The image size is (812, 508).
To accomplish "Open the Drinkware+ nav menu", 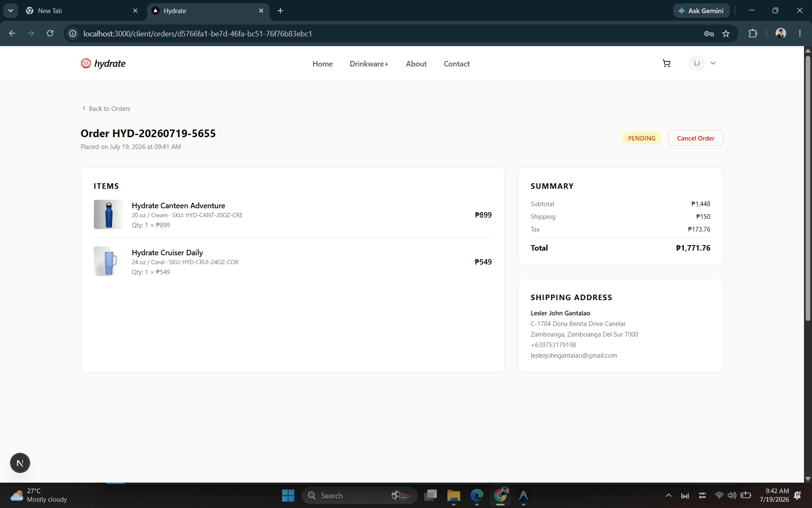I will pyautogui.click(x=369, y=63).
